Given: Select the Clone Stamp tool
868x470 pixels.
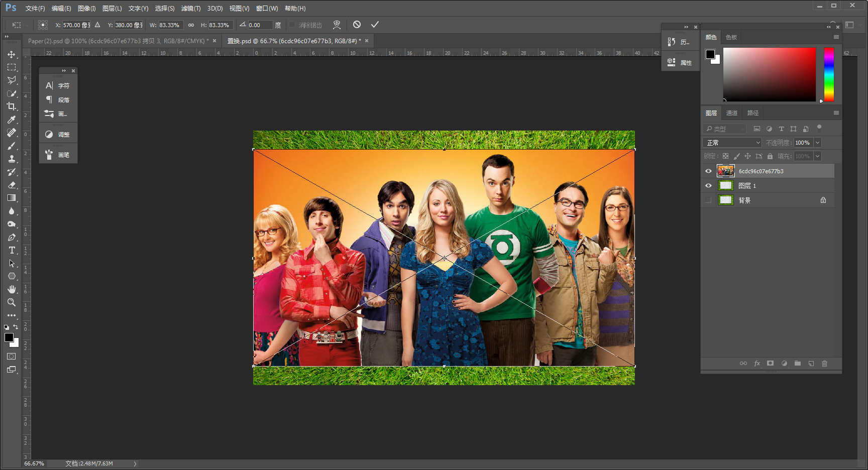Looking at the screenshot, I should (x=12, y=159).
